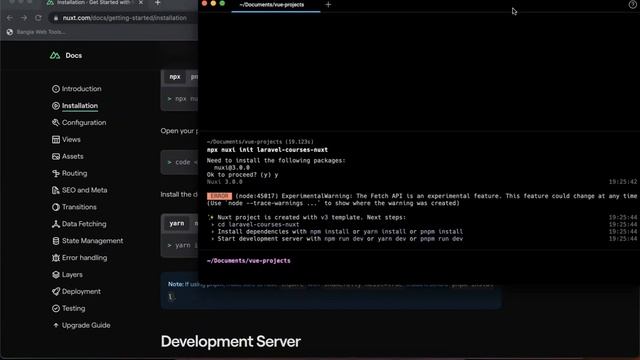
Task: Click the State Management database icon
Action: click(56, 241)
